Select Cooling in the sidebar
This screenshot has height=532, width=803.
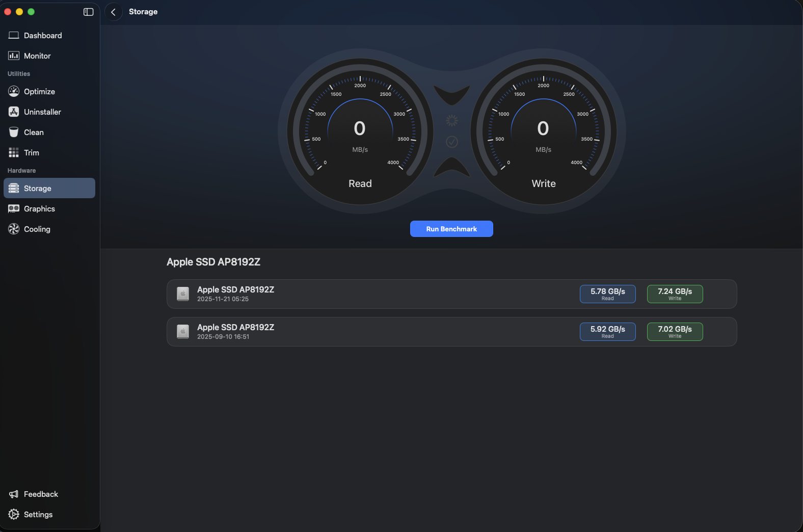click(49, 229)
